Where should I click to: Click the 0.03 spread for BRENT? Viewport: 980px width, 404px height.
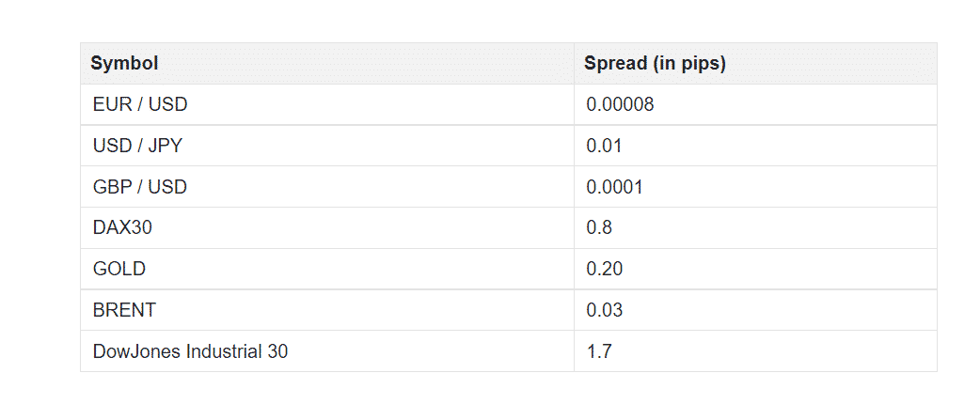click(605, 310)
